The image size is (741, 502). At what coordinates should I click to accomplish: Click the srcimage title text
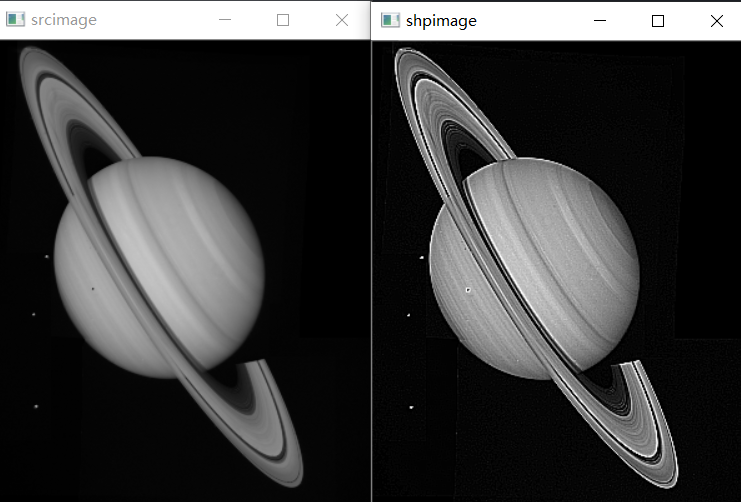(x=64, y=20)
